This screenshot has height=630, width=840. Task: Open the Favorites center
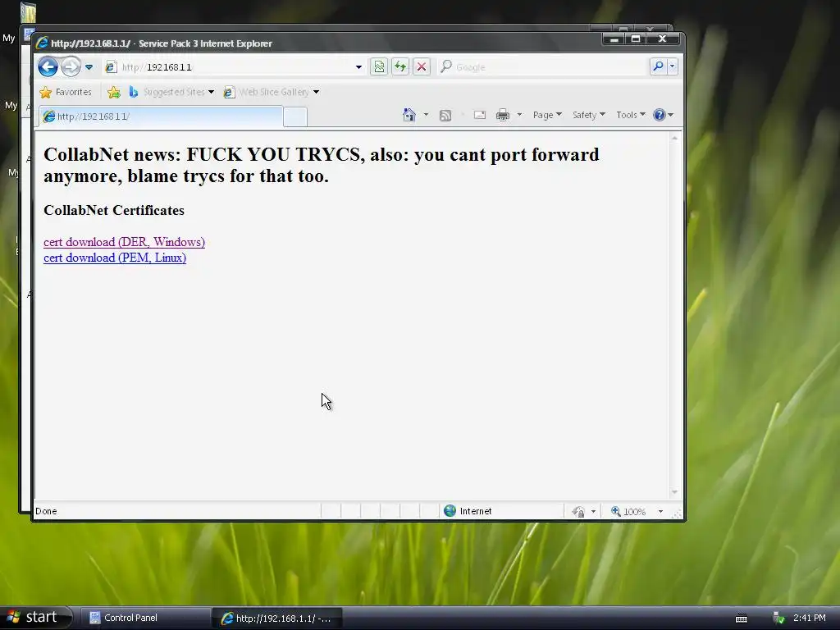[x=66, y=92]
